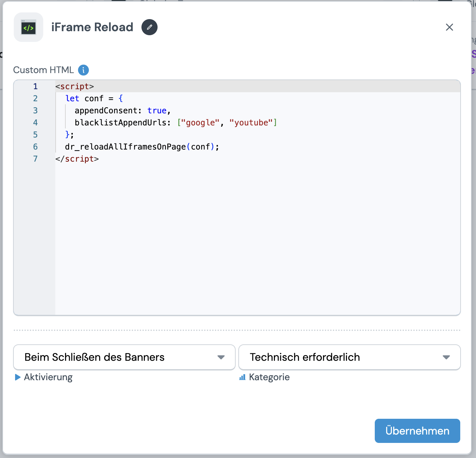Click the chevron arrow in the Kategorie selector
The image size is (476, 458).
(x=446, y=357)
